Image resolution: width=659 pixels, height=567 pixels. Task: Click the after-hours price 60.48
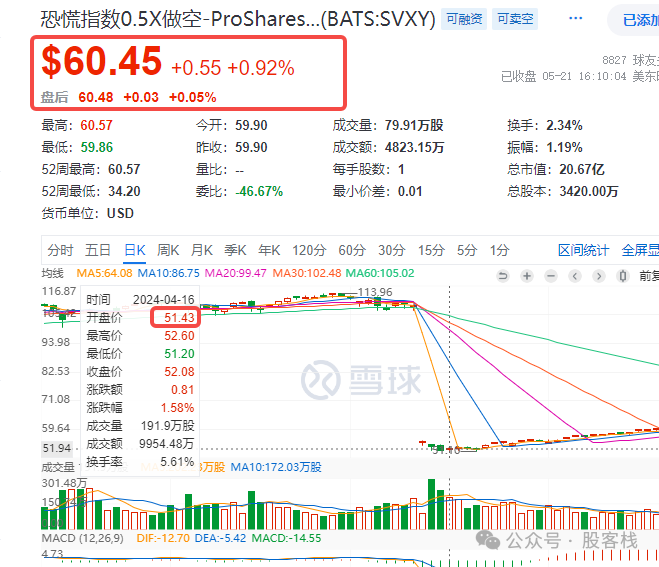click(x=96, y=97)
